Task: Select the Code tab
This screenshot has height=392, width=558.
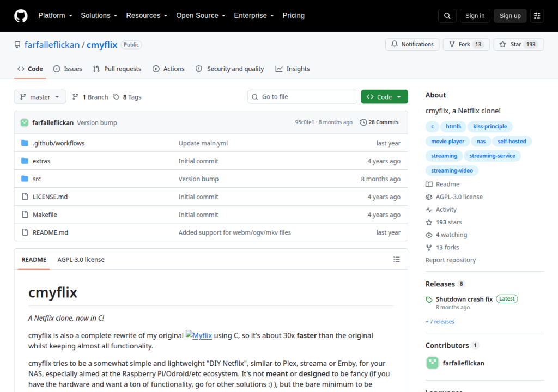Action: click(31, 69)
